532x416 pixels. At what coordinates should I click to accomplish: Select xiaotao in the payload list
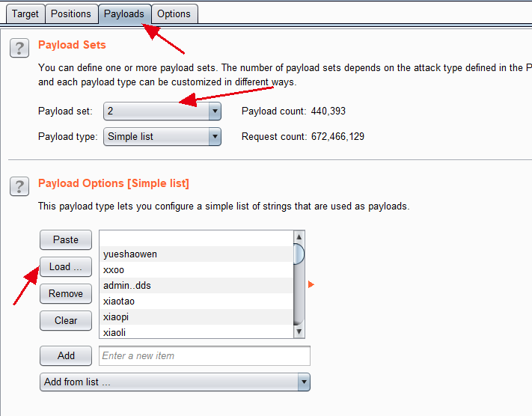(196, 301)
